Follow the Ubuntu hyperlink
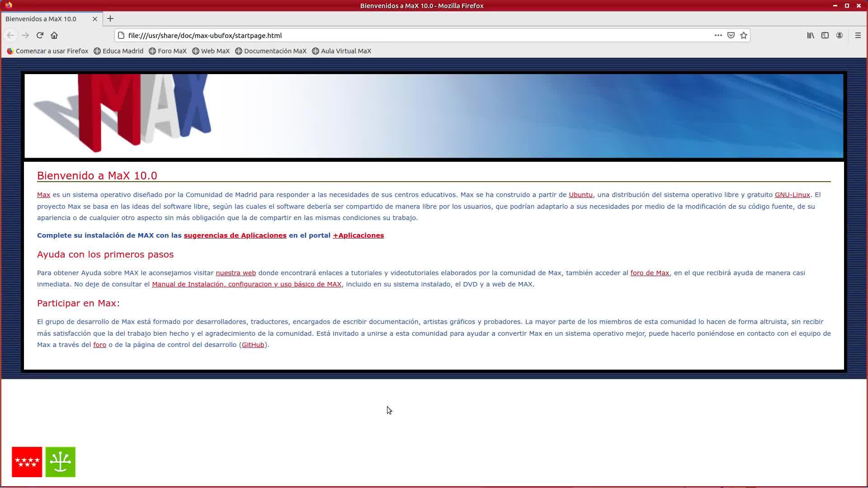Viewport: 868px width, 488px height. point(580,195)
